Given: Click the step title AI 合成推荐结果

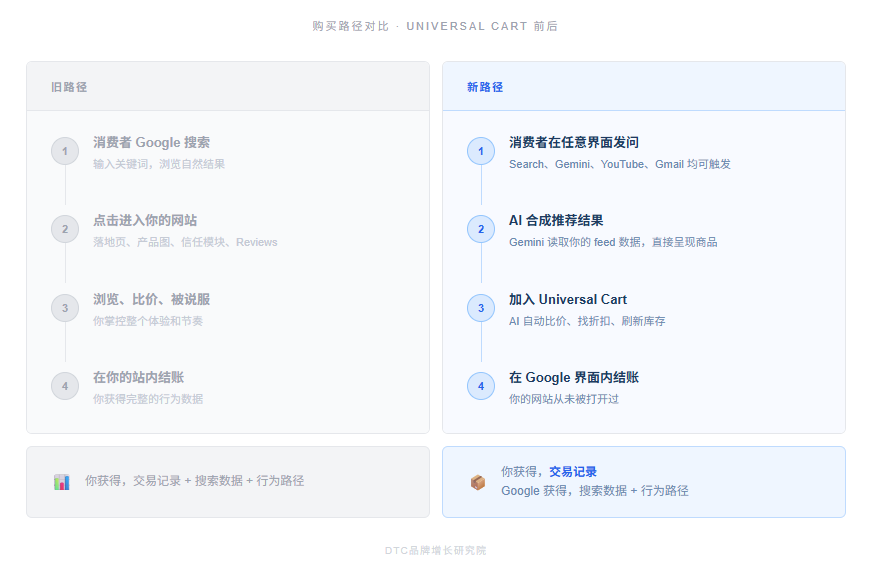Looking at the screenshot, I should click(x=556, y=221).
